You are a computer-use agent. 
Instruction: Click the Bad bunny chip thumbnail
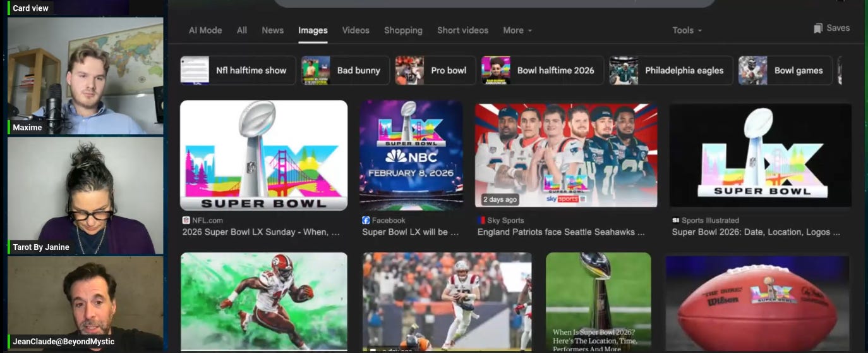click(315, 70)
